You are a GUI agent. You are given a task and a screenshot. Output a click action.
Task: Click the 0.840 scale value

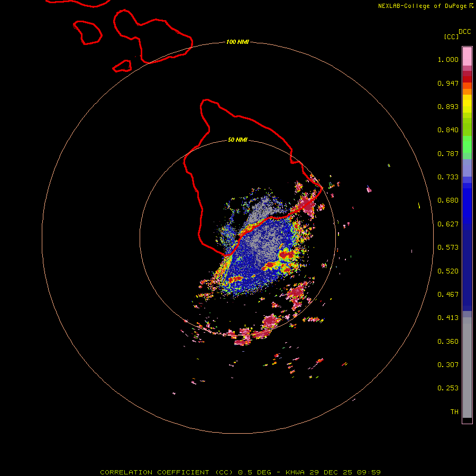pos(448,130)
